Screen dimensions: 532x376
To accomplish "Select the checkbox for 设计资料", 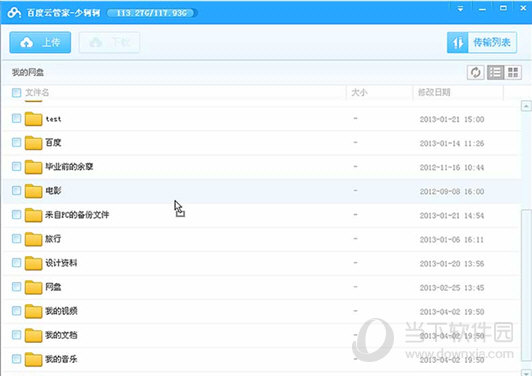I will click(16, 263).
